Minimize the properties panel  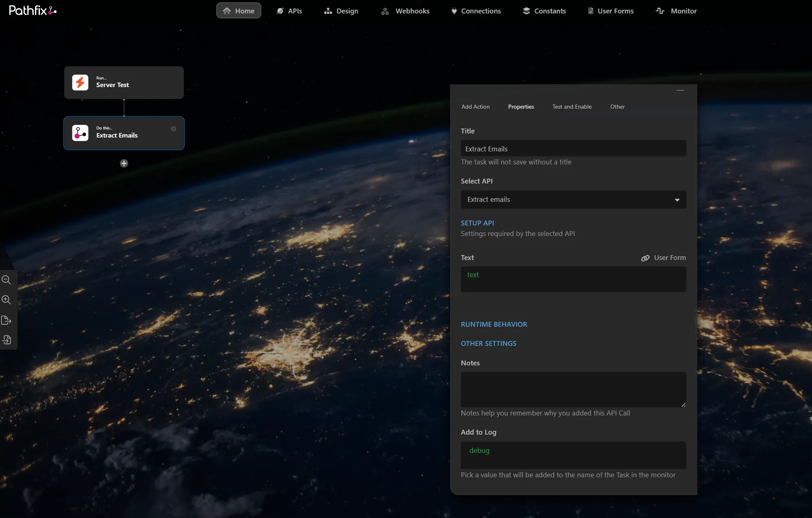[680, 90]
